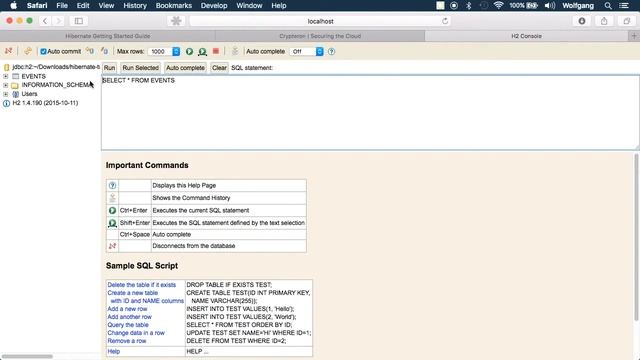Viewport: 640px width, 360px height.
Task: Click 'Add a new row' link
Action: (127, 309)
